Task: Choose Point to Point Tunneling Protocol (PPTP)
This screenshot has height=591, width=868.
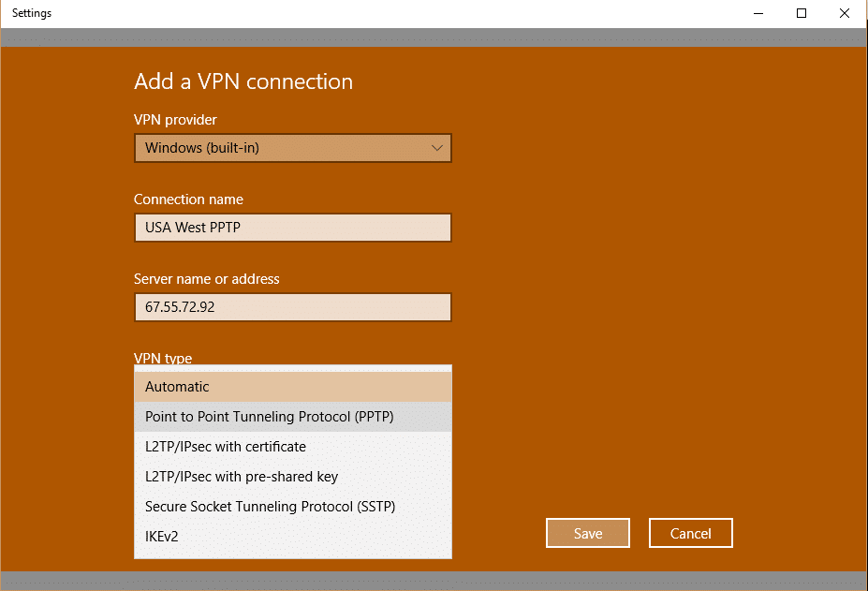Action: (x=293, y=417)
